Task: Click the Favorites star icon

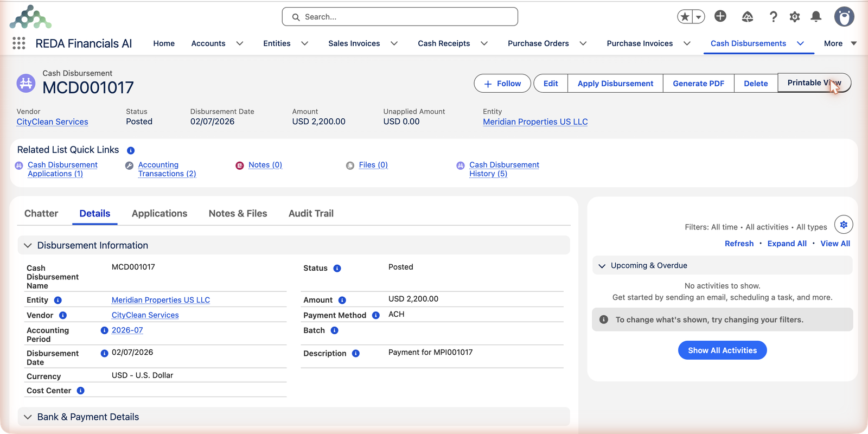Action: pos(685,17)
